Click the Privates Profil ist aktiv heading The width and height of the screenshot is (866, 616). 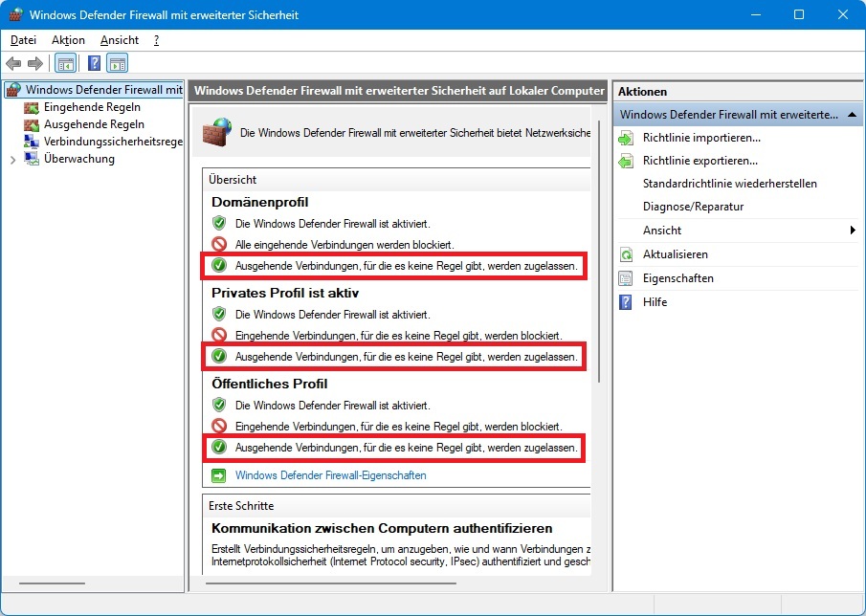(285, 293)
